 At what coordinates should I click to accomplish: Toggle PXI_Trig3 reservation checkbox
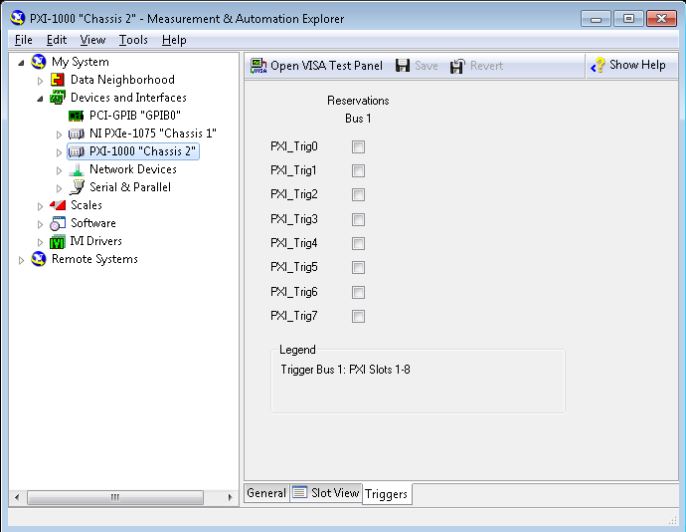(358, 219)
